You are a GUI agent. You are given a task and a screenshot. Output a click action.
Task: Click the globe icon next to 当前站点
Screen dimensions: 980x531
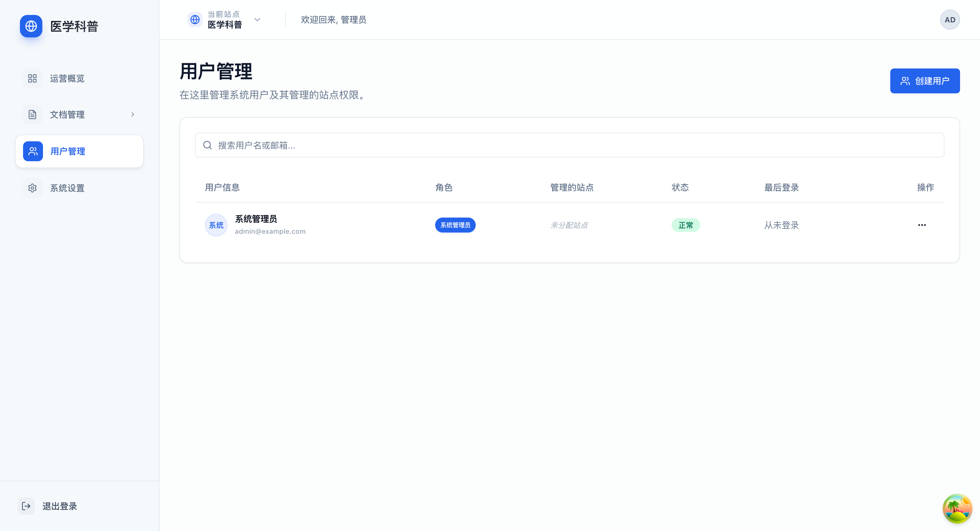point(195,19)
